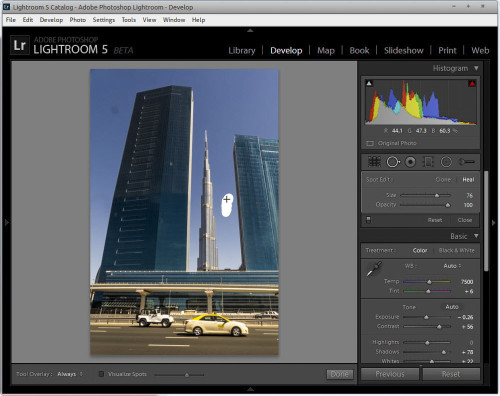The height and width of the screenshot is (396, 500).
Task: Open the Develop menu
Action: [x=51, y=20]
